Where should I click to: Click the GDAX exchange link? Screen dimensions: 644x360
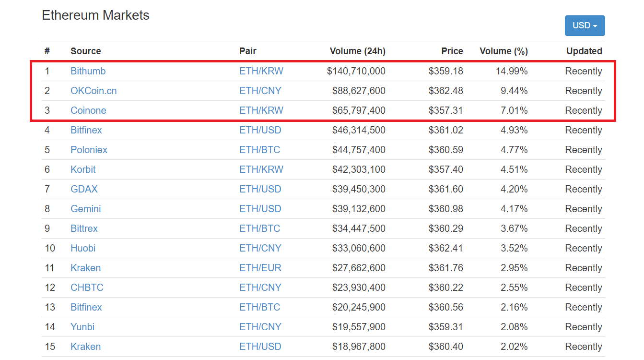pyautogui.click(x=84, y=189)
